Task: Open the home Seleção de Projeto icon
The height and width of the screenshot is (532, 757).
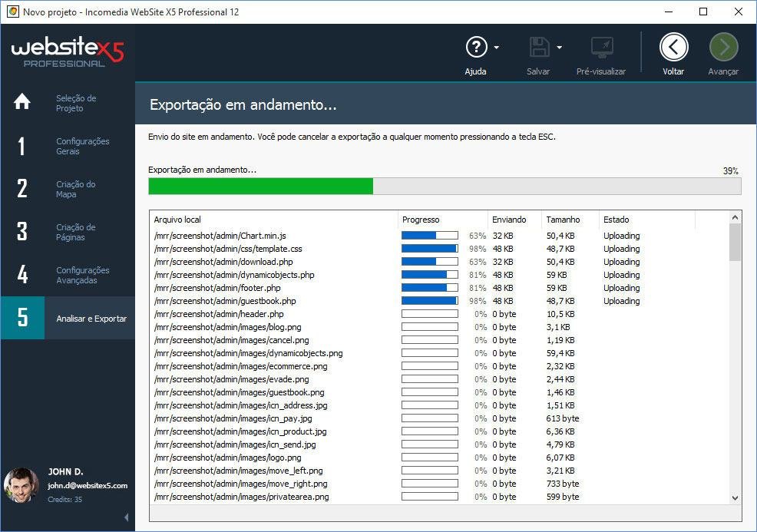Action: (22, 101)
